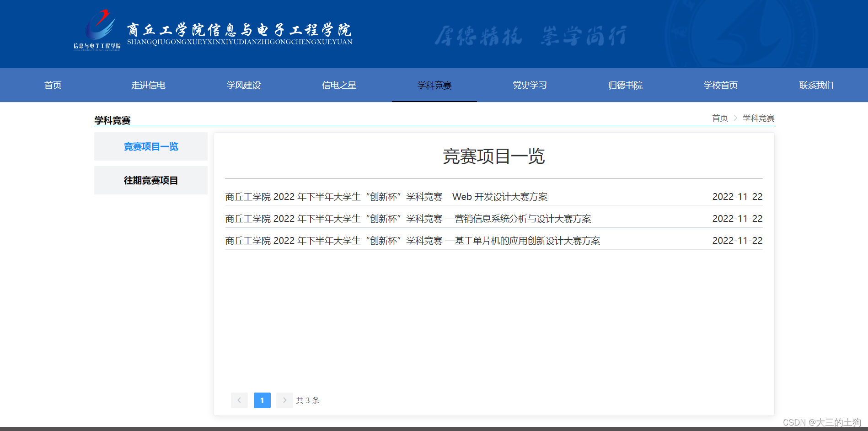Viewport: 868px width, 431px height.
Task: Click 首页 in the breadcrumb trail
Action: point(720,118)
